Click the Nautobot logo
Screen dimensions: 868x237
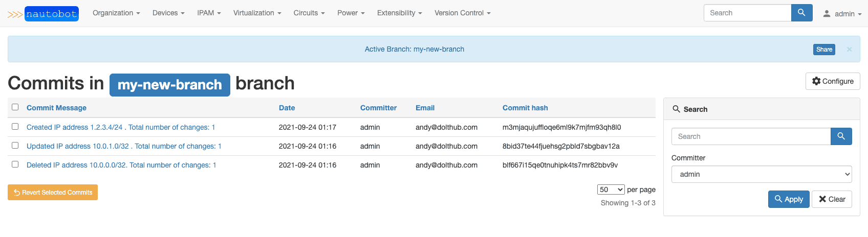click(43, 14)
